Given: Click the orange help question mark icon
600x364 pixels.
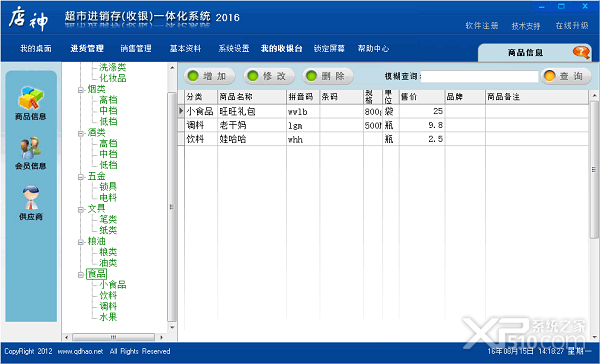Looking at the screenshot, I should pos(581,52).
